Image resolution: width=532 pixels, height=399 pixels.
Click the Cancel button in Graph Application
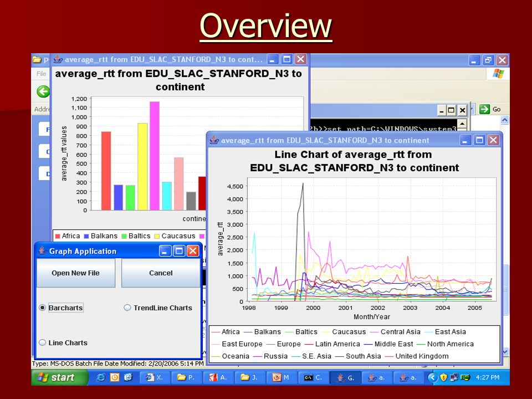click(x=161, y=273)
